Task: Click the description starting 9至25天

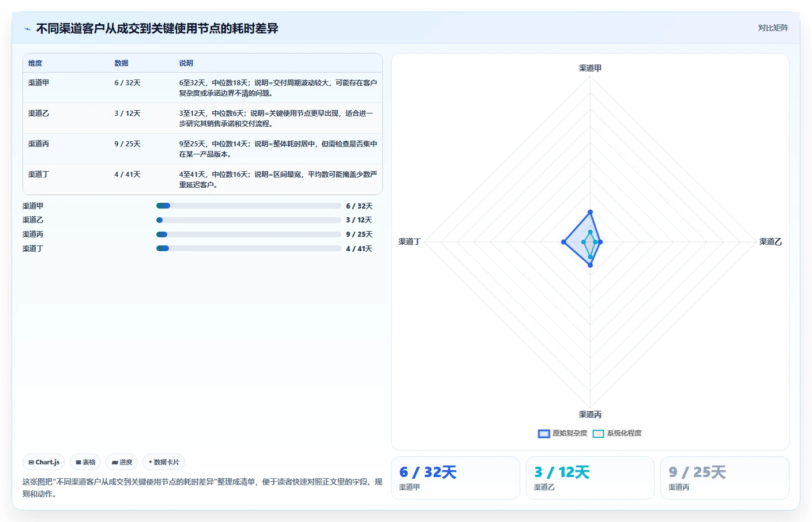Action: click(x=278, y=149)
